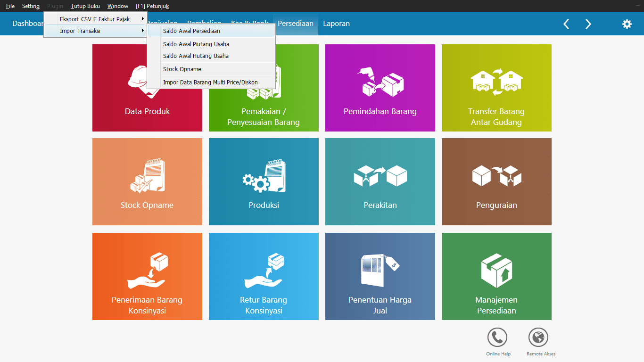Open Transfer Barang Antar Gudang tile
Viewport: 644px width, 362px height.
[496, 88]
